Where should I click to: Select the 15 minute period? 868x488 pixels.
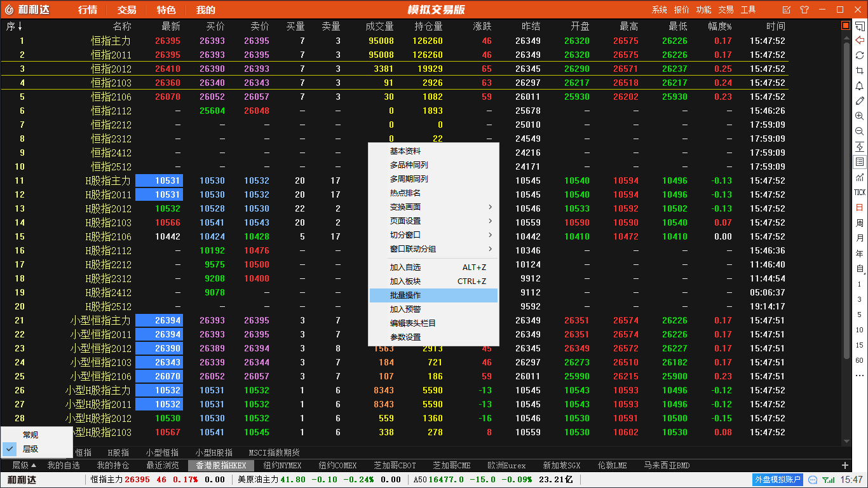coord(860,345)
